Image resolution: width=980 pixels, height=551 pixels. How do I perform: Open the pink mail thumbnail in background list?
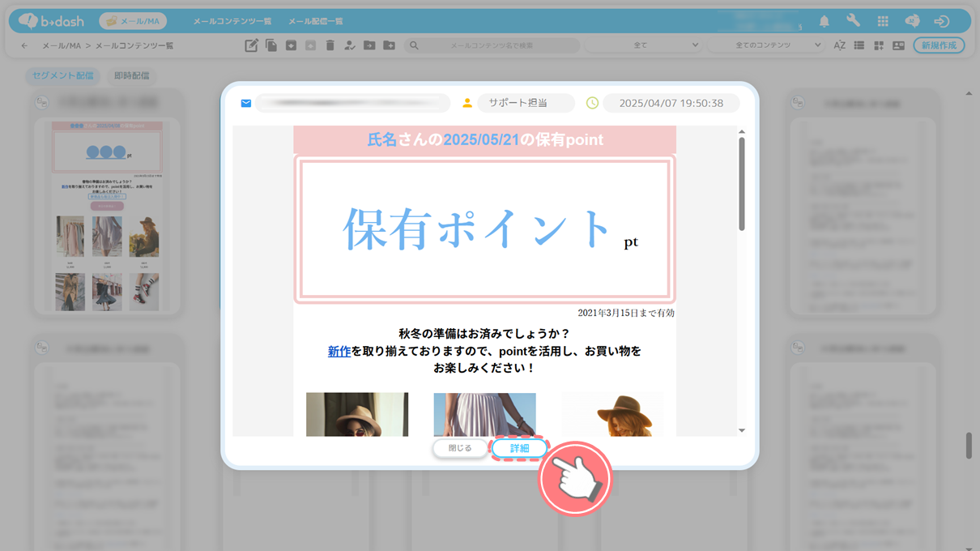pyautogui.click(x=106, y=216)
